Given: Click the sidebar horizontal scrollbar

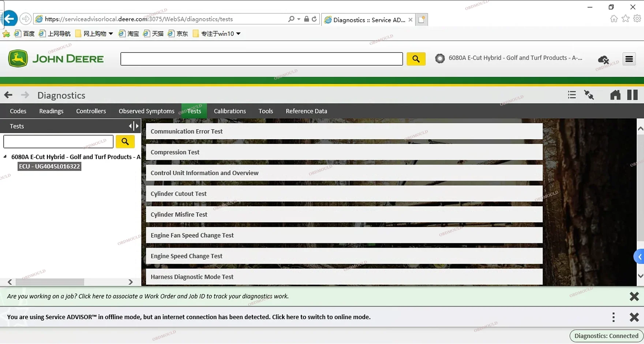Looking at the screenshot, I should coord(50,282).
